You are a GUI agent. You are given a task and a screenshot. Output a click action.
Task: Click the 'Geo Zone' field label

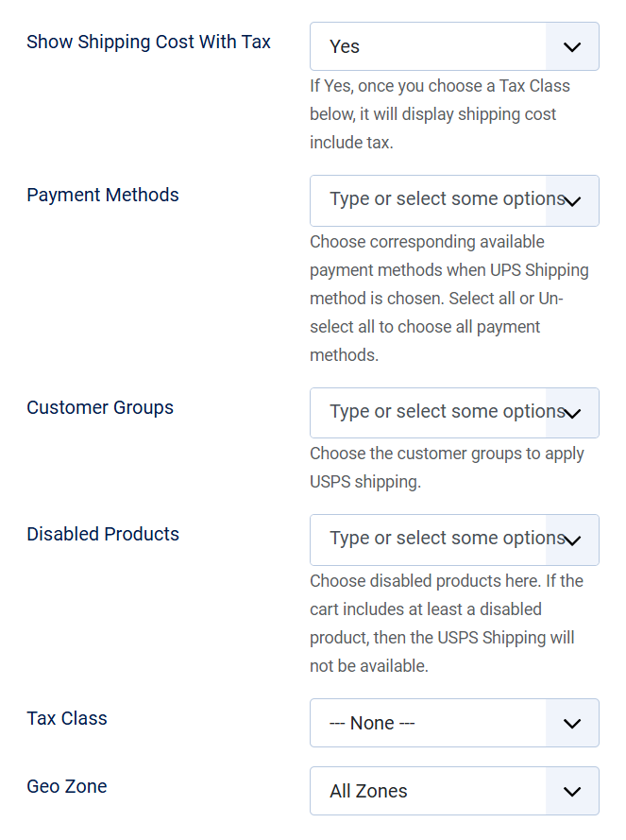coord(67,787)
